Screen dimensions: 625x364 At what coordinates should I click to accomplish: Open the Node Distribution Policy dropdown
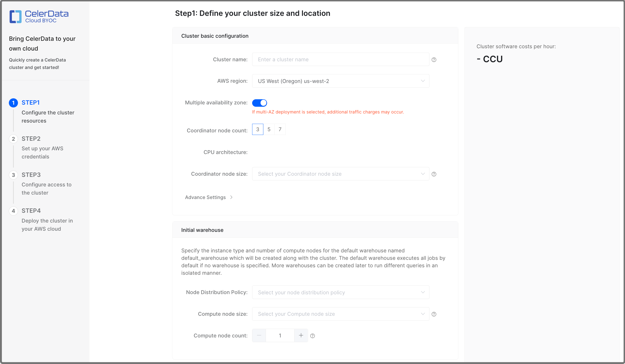(340, 292)
